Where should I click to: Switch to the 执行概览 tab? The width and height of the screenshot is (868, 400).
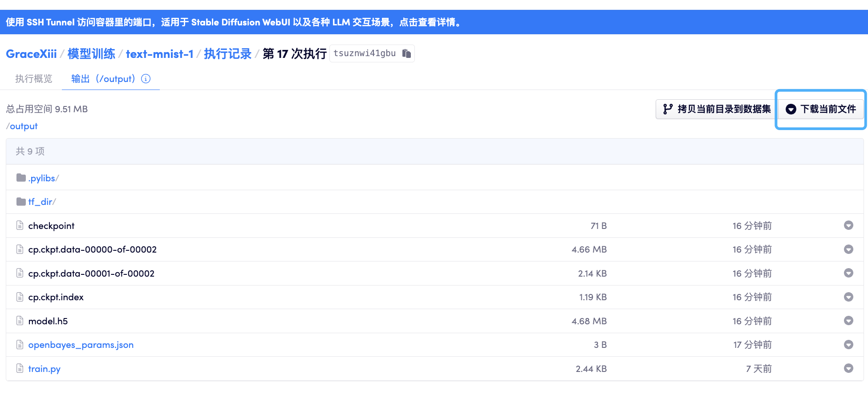coord(34,79)
